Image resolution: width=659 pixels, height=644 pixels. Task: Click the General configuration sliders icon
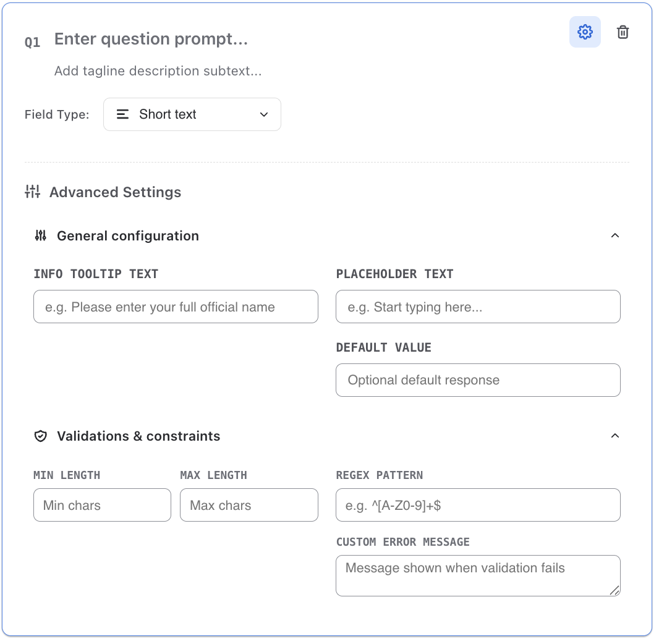pos(41,235)
